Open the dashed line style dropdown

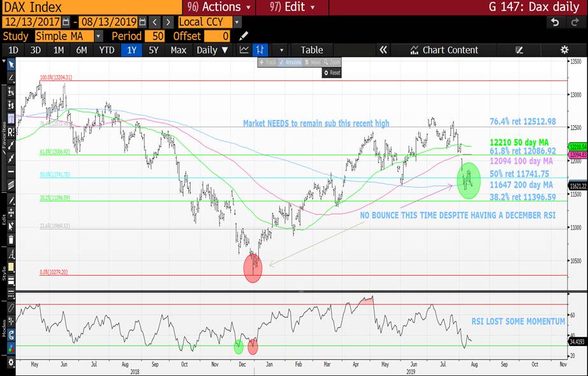(11, 294)
